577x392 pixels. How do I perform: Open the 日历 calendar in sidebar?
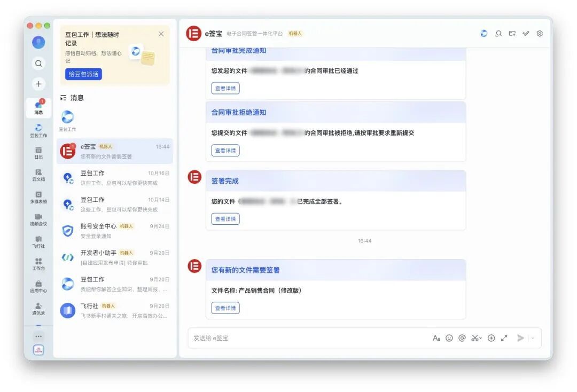coord(38,153)
